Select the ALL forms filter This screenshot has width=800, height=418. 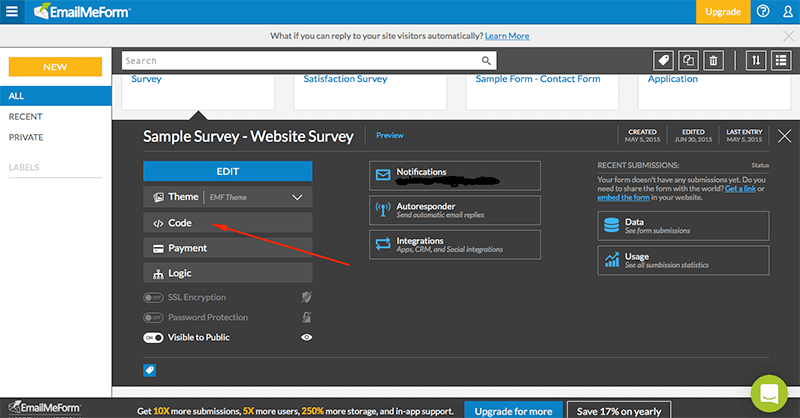tap(56, 96)
